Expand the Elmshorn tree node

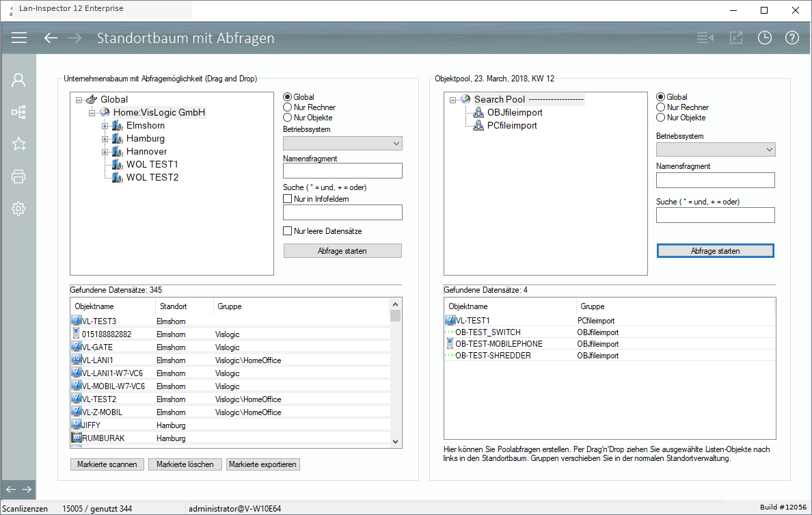click(x=105, y=126)
